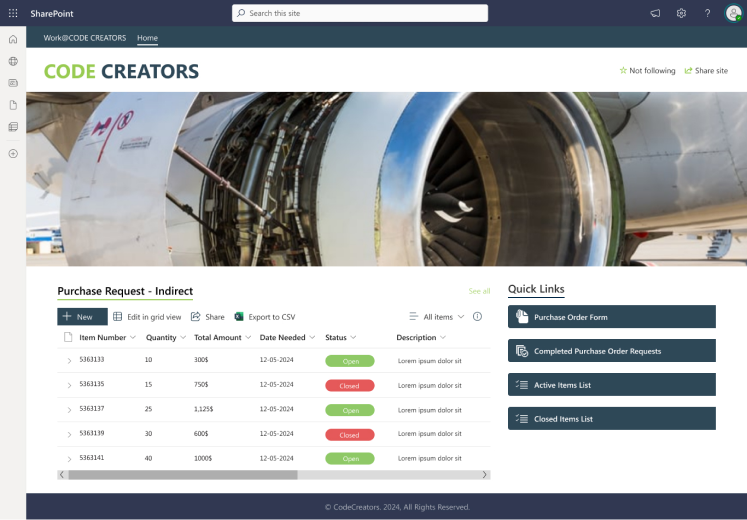
Task: Click the New item button
Action: [x=82, y=317]
